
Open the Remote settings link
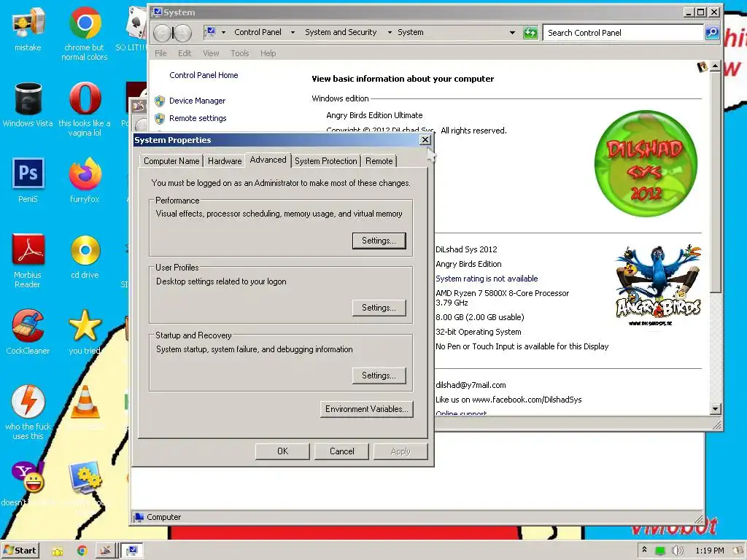[198, 118]
